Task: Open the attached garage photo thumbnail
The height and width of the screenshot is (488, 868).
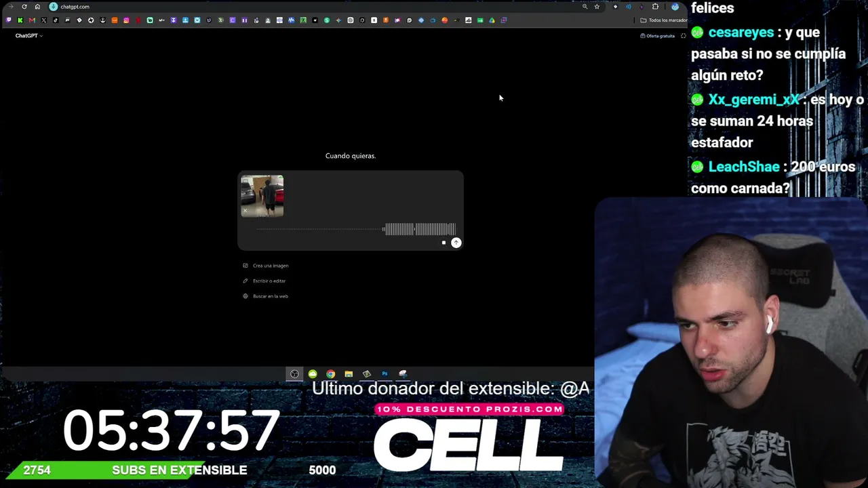Action: pos(262,196)
